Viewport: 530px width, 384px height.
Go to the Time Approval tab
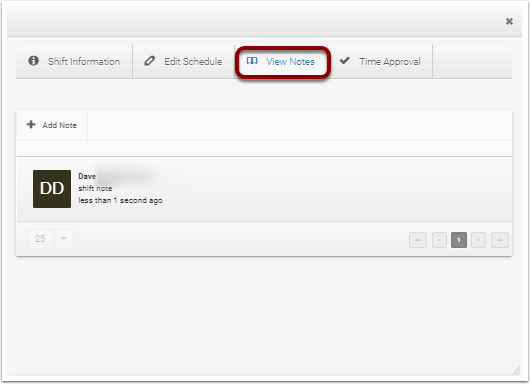[x=380, y=62]
